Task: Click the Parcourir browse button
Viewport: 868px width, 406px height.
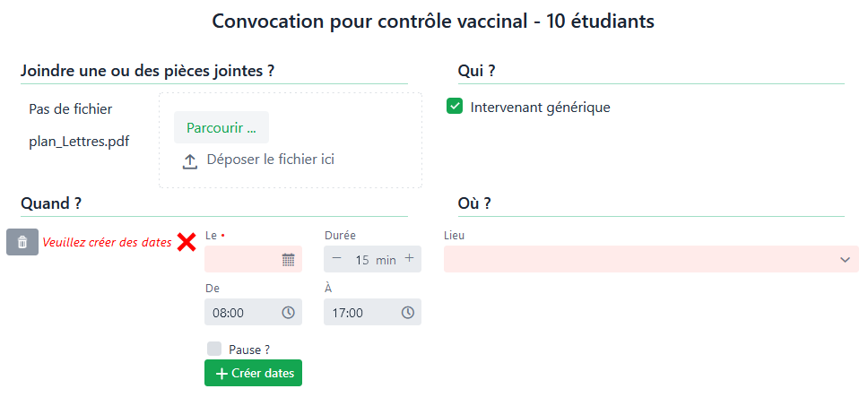Action: [x=221, y=127]
